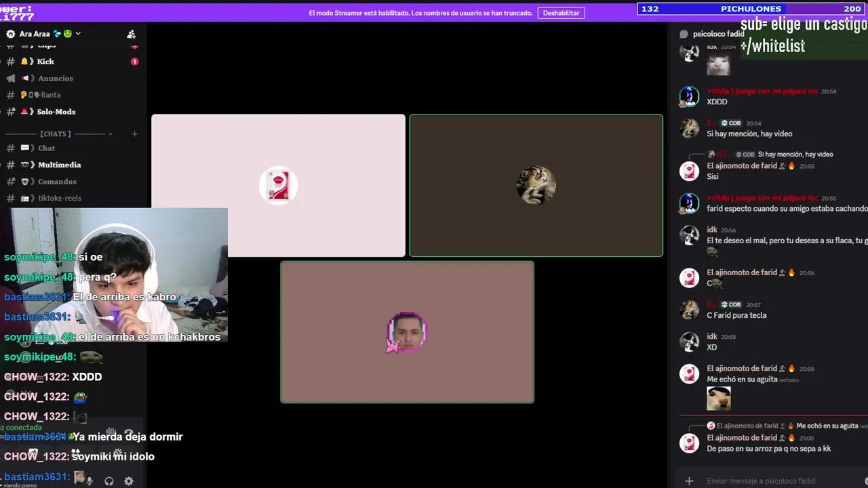Open the cat image sent by idk

718,65
